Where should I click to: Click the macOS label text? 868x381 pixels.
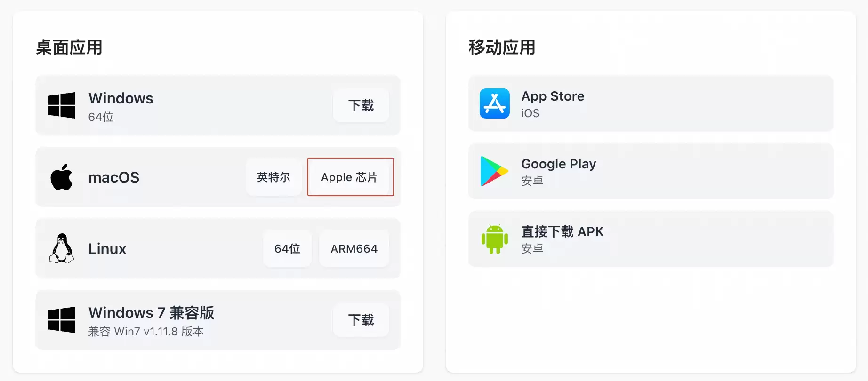(114, 177)
